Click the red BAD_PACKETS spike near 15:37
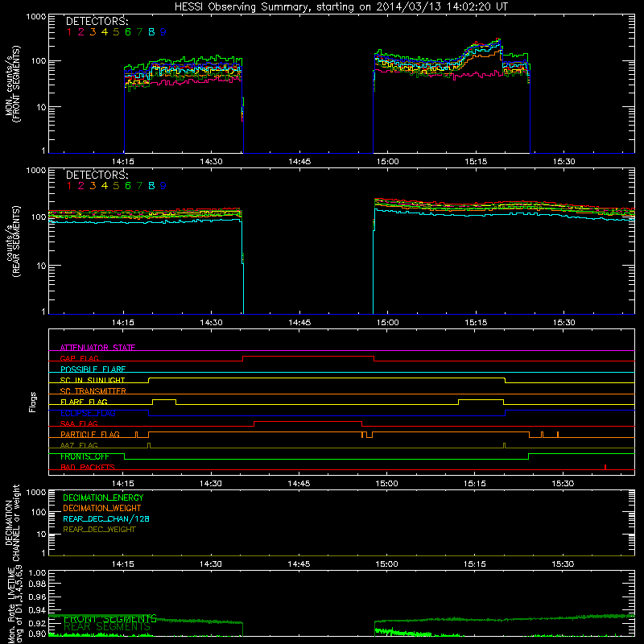 point(605,467)
